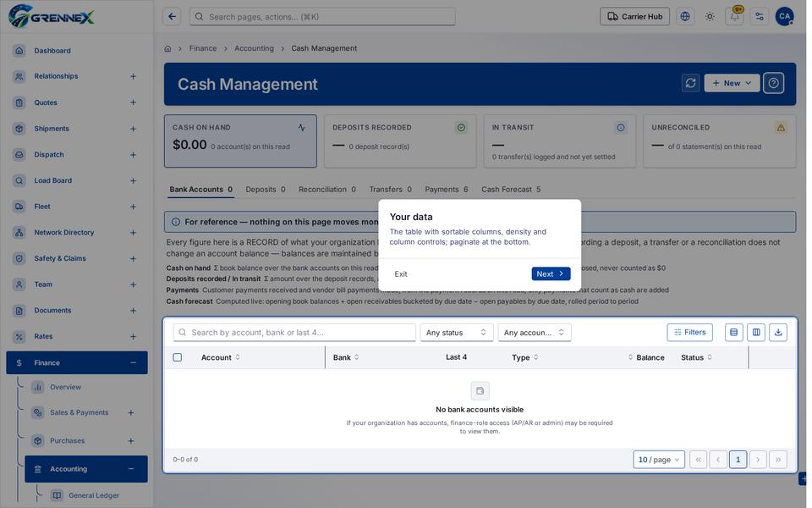Click the back arrow button

click(172, 17)
